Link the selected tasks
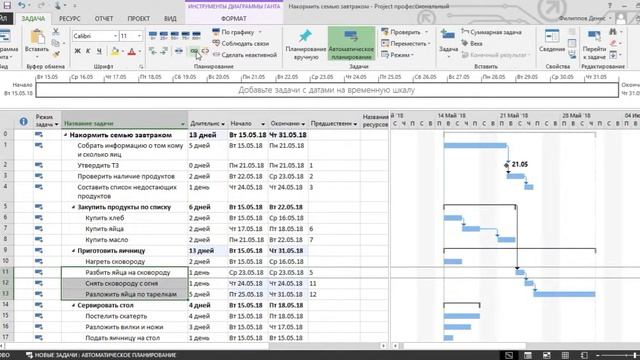This screenshot has width=640, height=360. click(194, 51)
